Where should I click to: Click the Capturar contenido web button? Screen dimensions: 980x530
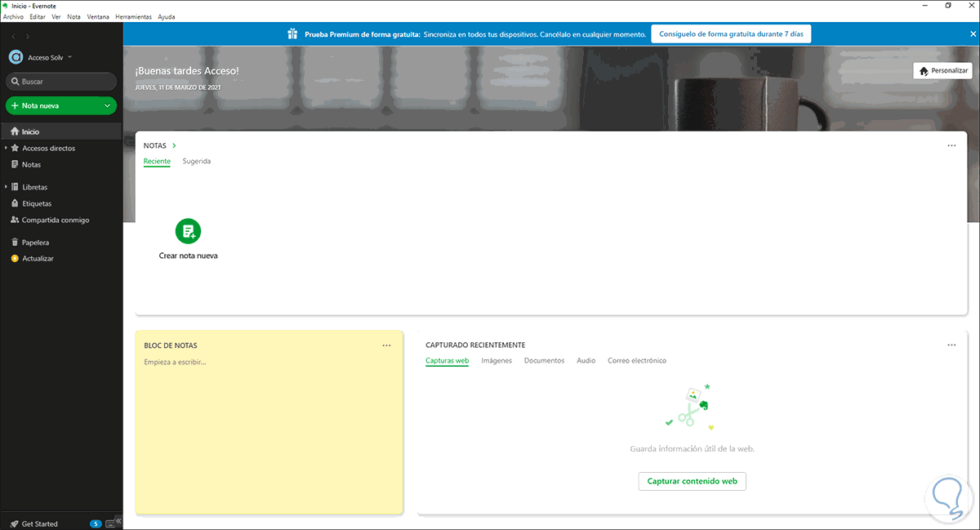[693, 481]
